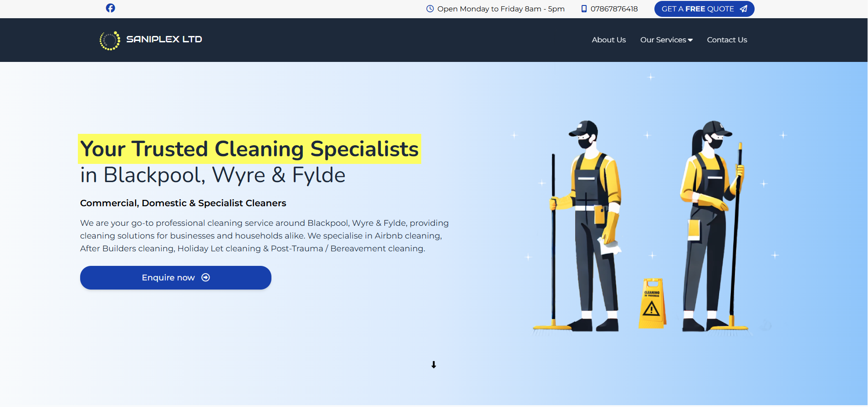Screen dimensions: 868x407
Task: Click the down arrow scroll indicator
Action: pos(434,365)
